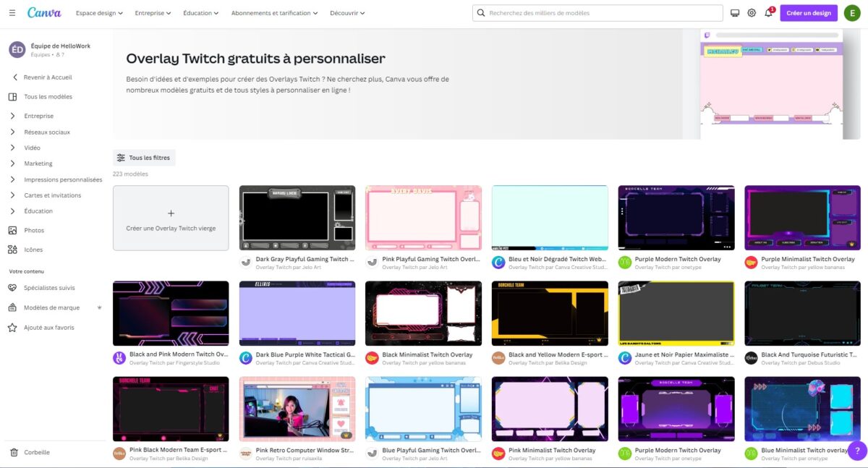Open the Icônes sidebar section

(33, 250)
